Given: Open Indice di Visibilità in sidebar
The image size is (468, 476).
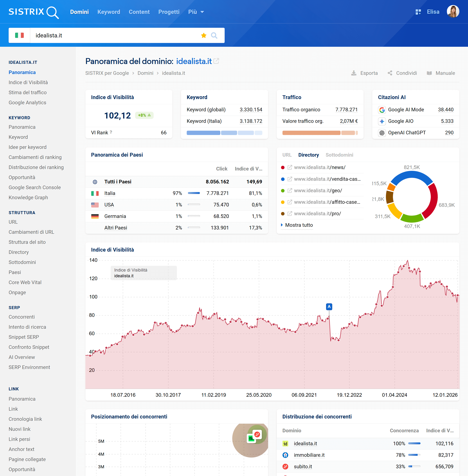Looking at the screenshot, I should (x=28, y=82).
